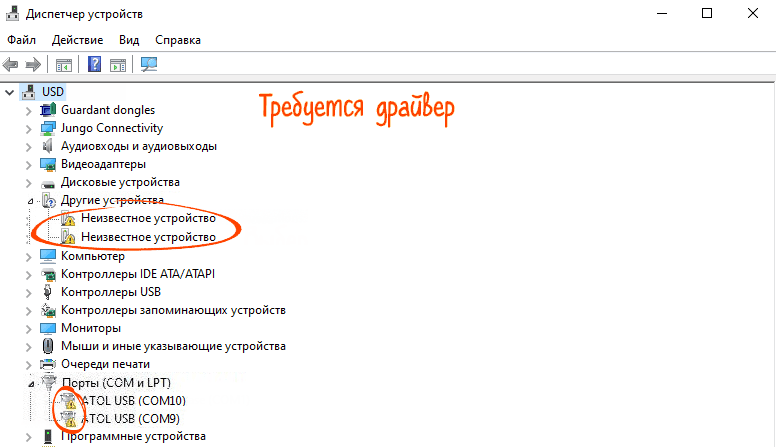Viewport: 776px width, 447px height.
Task: Click the Back arrow toolbar icon
Action: coord(10,64)
